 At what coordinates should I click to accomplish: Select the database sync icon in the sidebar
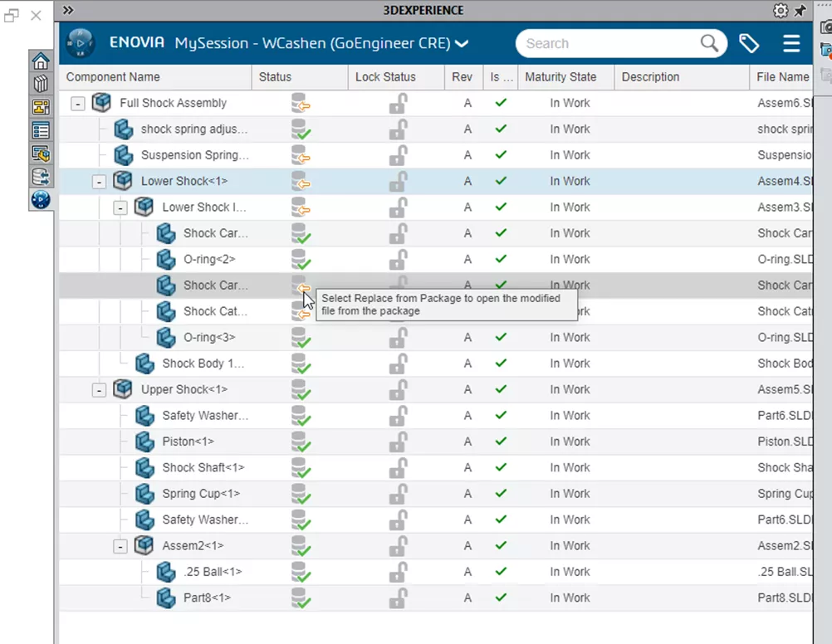point(40,177)
